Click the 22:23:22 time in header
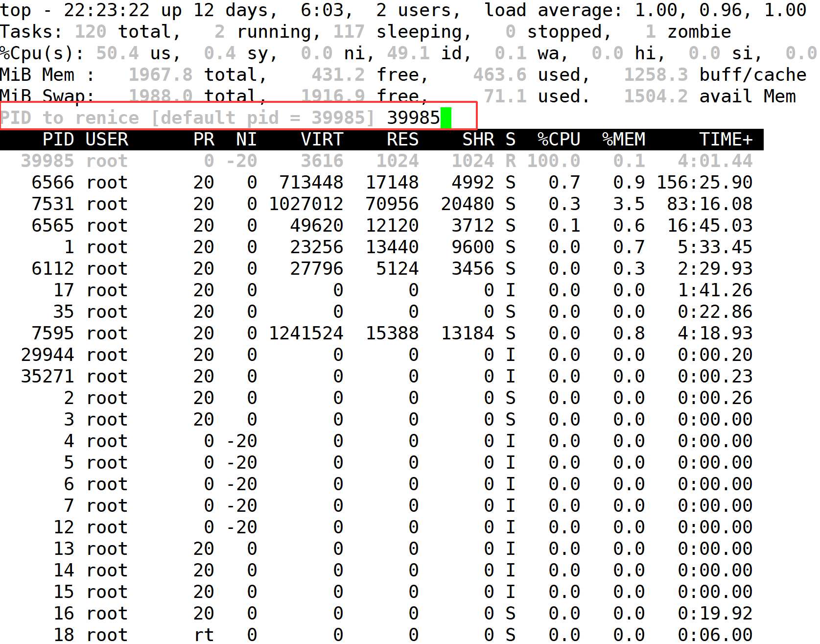Image resolution: width=820 pixels, height=644 pixels. tap(107, 10)
